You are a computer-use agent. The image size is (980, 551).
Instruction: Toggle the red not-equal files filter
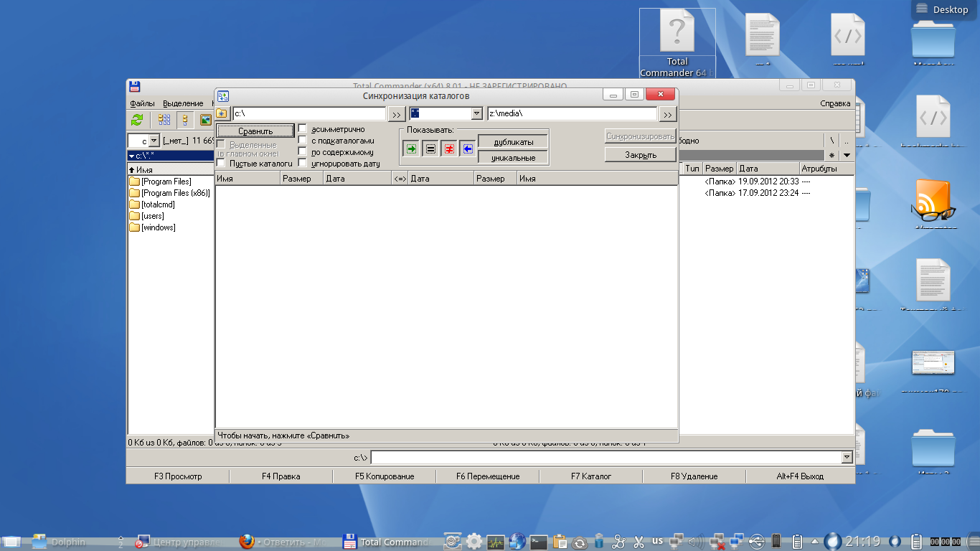pos(448,149)
